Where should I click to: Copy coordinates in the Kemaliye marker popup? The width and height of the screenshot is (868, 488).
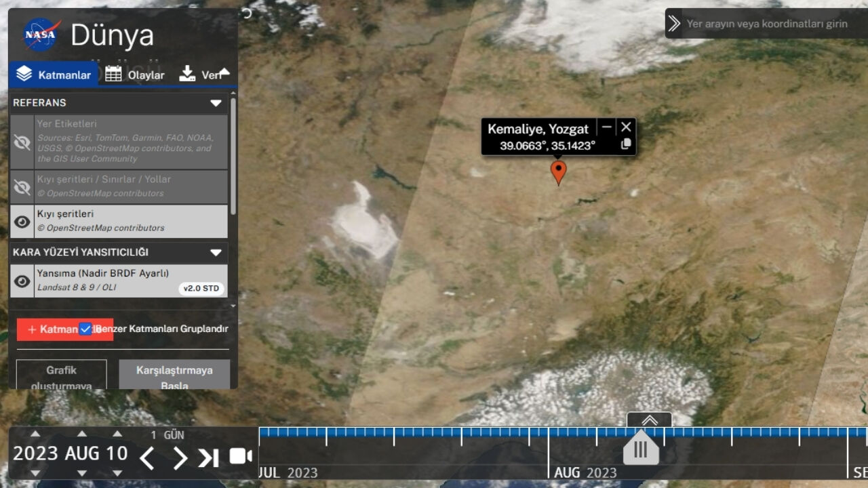point(626,144)
